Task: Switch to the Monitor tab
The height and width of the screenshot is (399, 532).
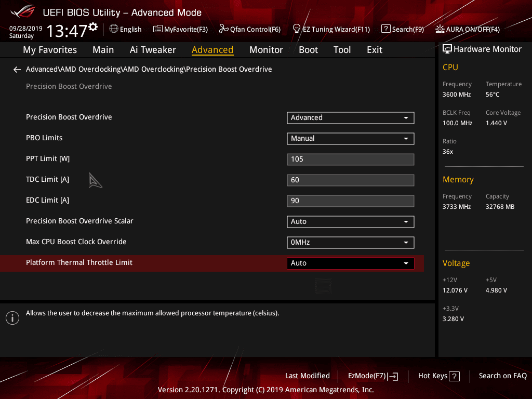Action: click(266, 50)
